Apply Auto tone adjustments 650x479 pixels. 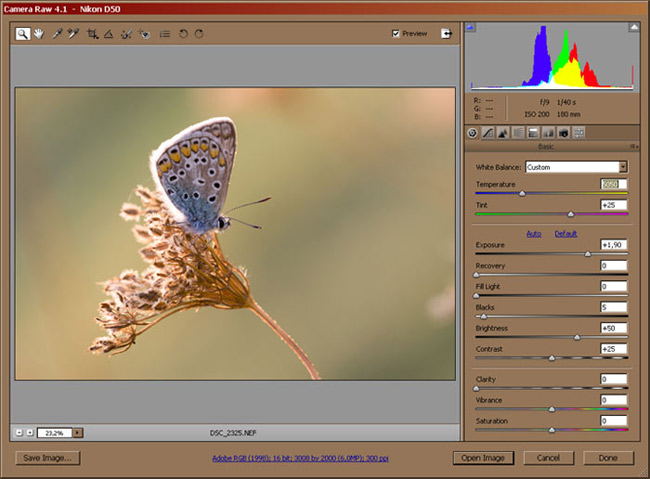click(x=534, y=234)
